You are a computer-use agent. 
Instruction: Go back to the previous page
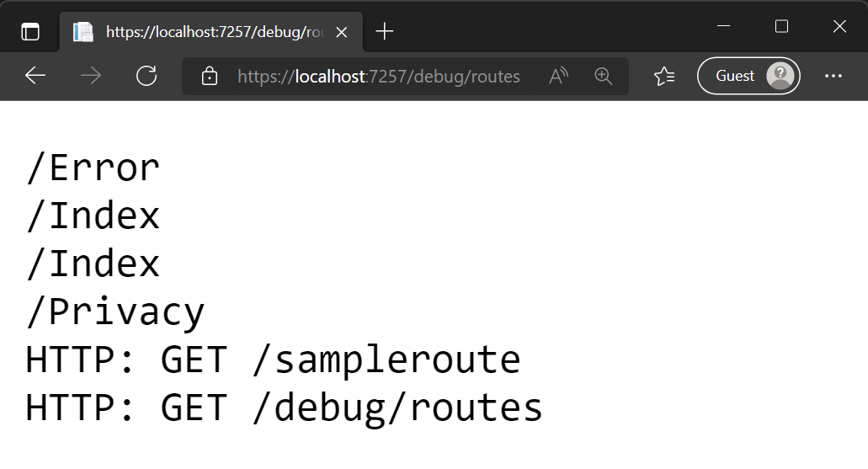[x=35, y=76]
